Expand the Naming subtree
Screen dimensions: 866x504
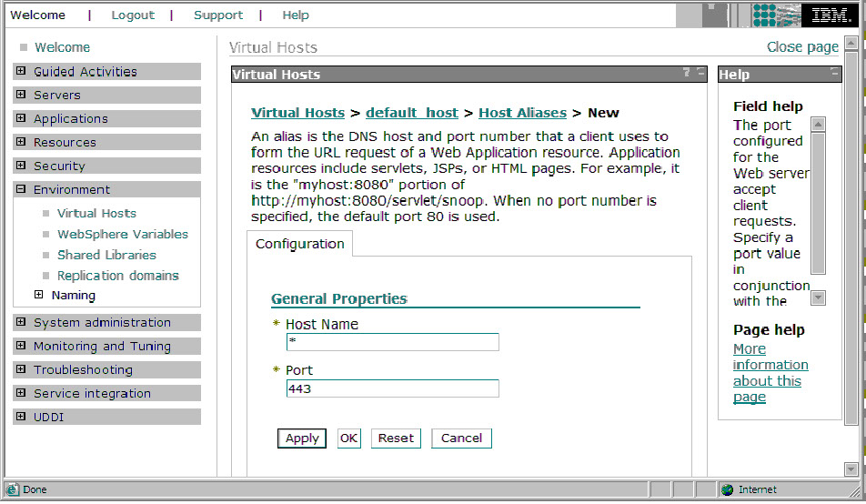tap(38, 295)
